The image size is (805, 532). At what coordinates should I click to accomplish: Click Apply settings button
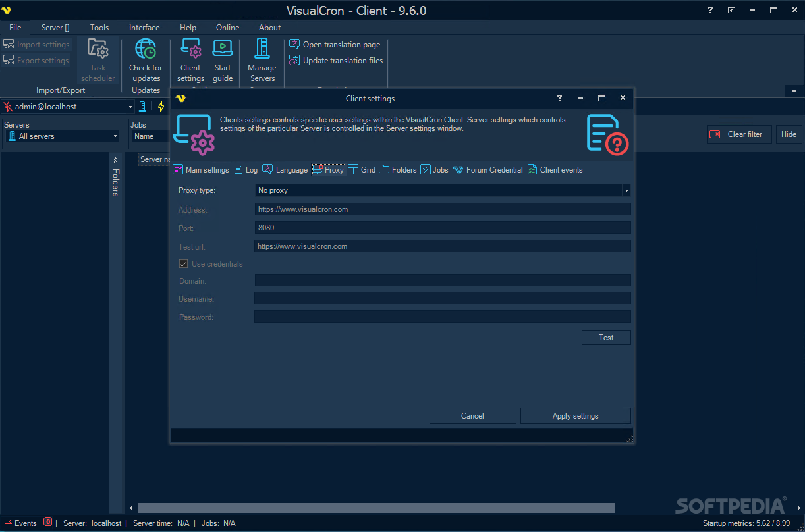click(575, 416)
